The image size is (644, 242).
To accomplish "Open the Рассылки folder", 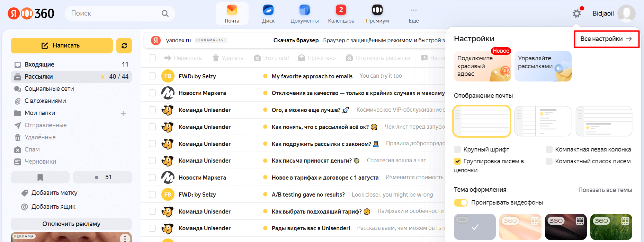I will pyautogui.click(x=71, y=77).
